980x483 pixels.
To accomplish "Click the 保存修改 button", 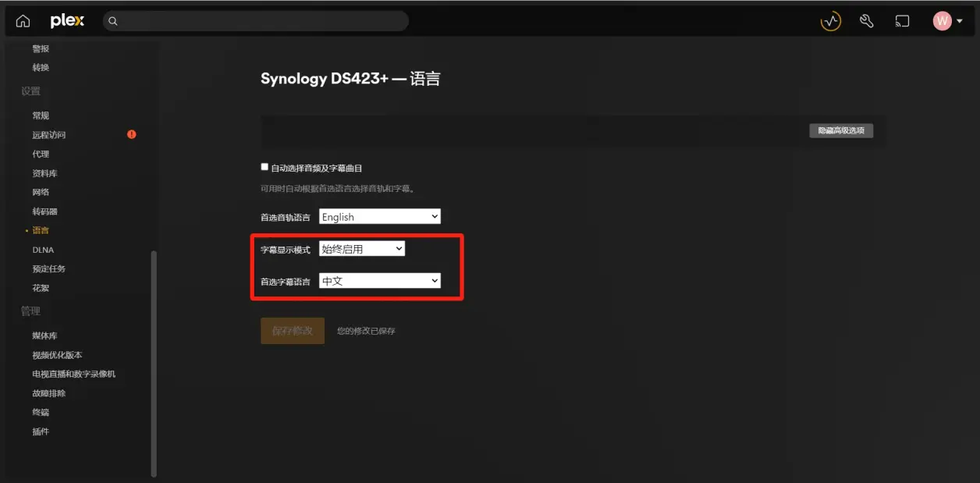I will 293,331.
